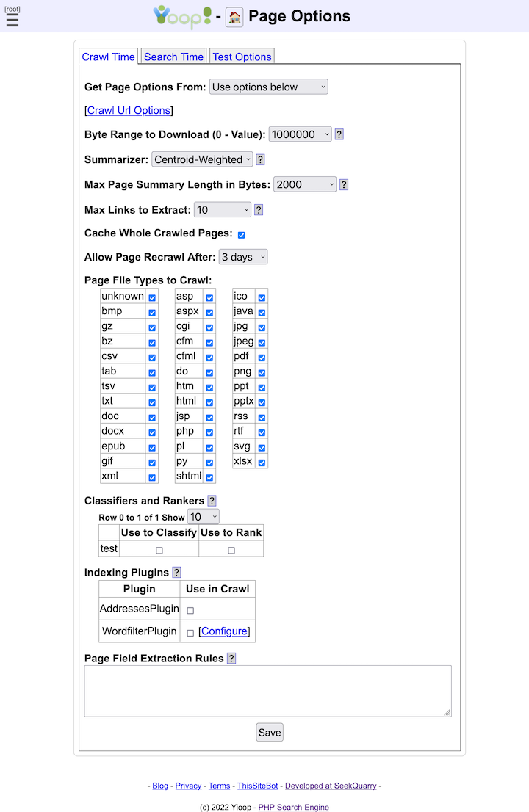Switch to the Test Options tab
This screenshot has height=812, width=529.
[242, 57]
